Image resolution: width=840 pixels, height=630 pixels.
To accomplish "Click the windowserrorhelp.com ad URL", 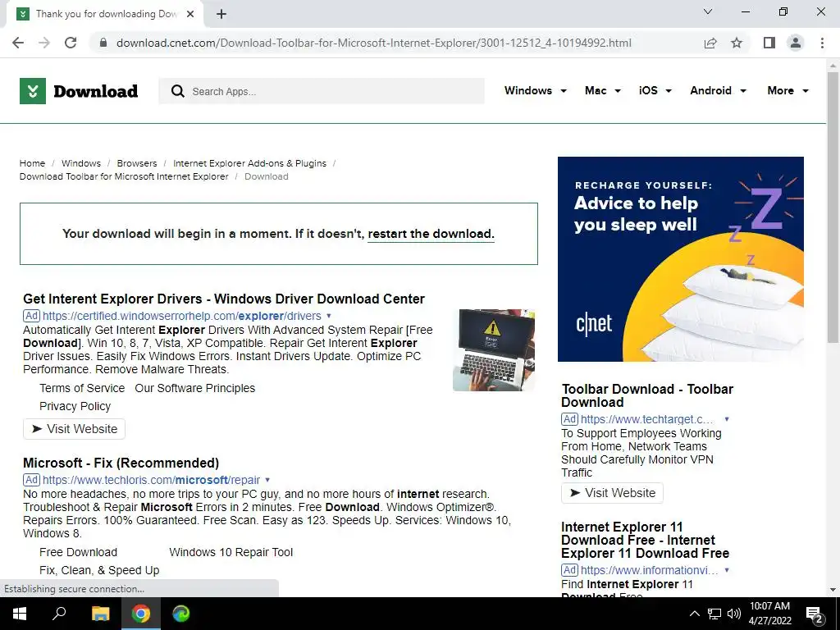I will [181, 316].
